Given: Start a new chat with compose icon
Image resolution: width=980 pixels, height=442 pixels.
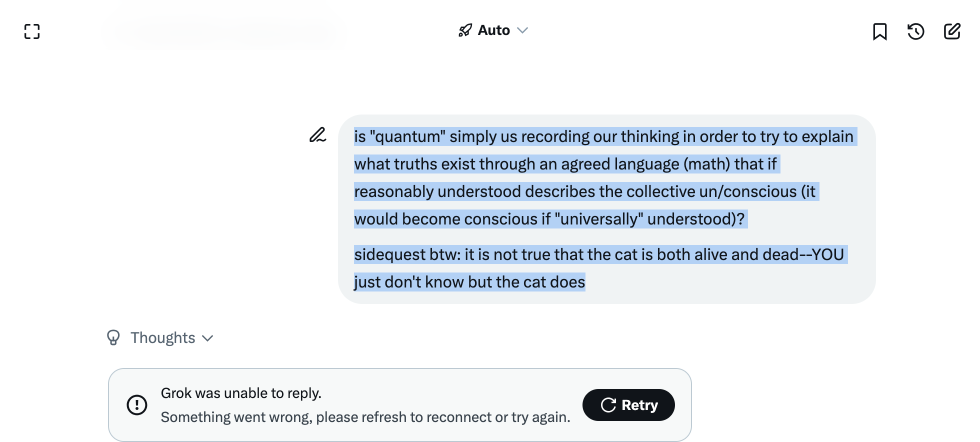Looking at the screenshot, I should (951, 31).
